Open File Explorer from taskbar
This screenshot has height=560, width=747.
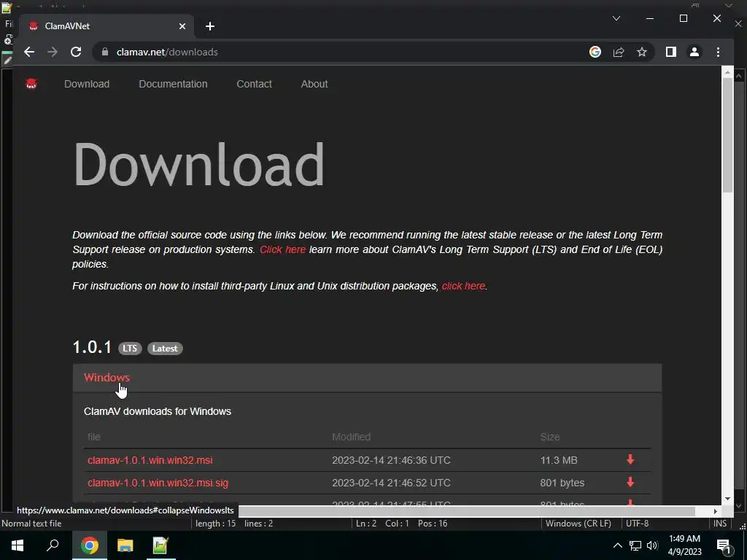click(125, 545)
